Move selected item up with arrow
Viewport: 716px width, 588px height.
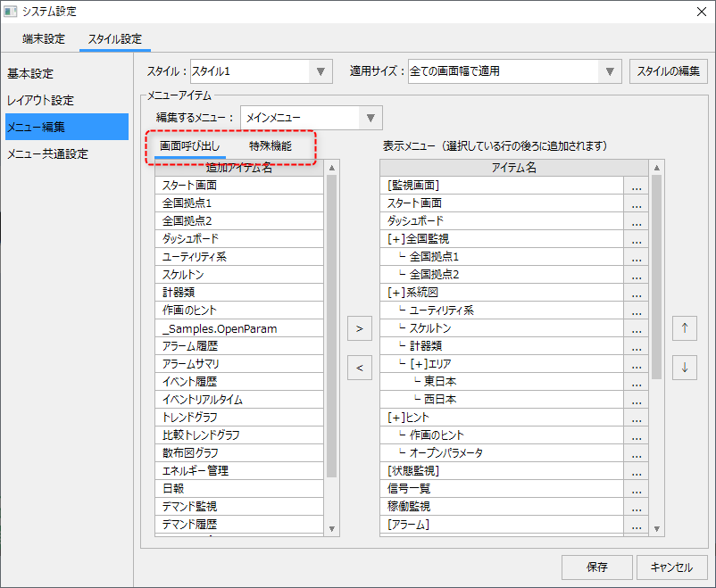click(x=685, y=328)
